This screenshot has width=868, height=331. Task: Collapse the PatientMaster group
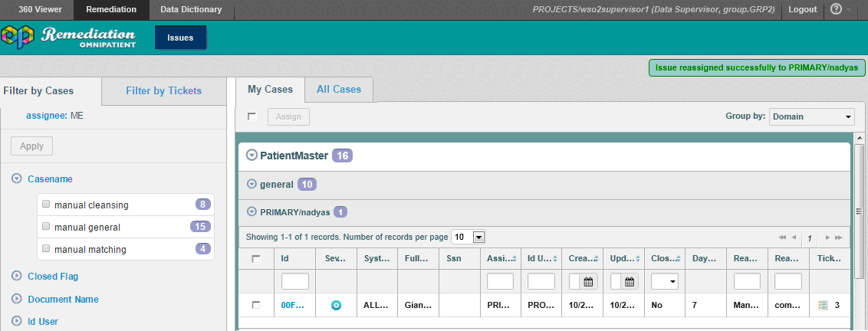click(x=252, y=156)
